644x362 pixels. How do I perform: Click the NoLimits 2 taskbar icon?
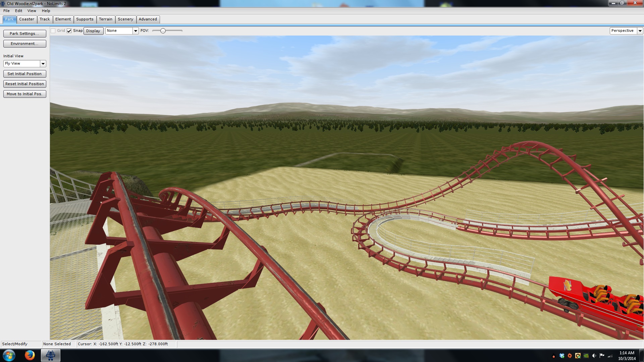pyautogui.click(x=51, y=355)
